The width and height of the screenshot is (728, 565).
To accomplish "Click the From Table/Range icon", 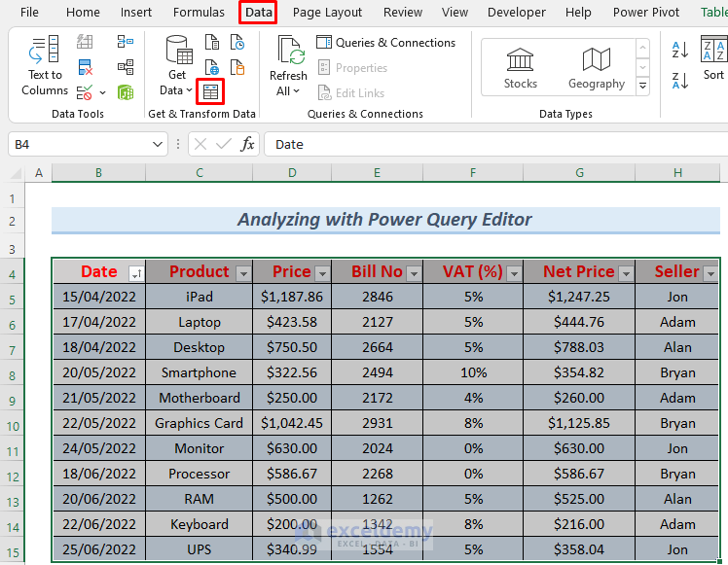I will pyautogui.click(x=210, y=91).
